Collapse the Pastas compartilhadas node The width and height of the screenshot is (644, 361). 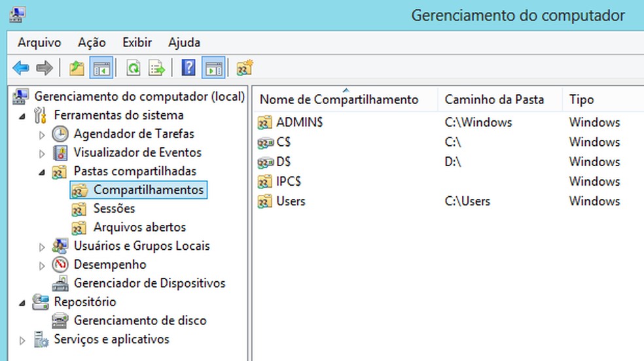pos(43,172)
